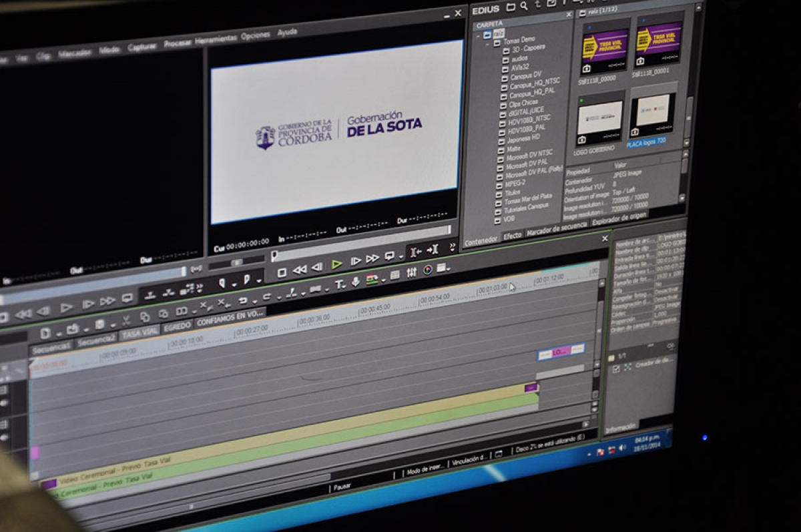Click the New Sequence page icon
The image size is (801, 532).
(x=45, y=333)
